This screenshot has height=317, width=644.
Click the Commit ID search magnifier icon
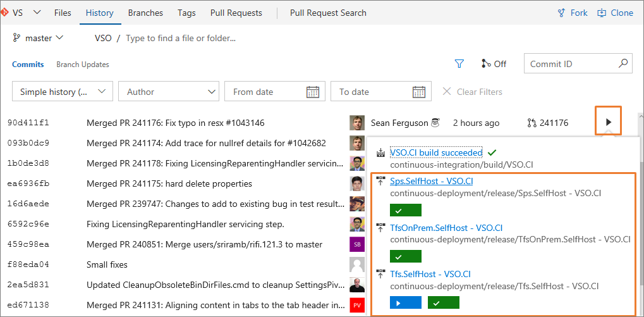click(x=623, y=63)
